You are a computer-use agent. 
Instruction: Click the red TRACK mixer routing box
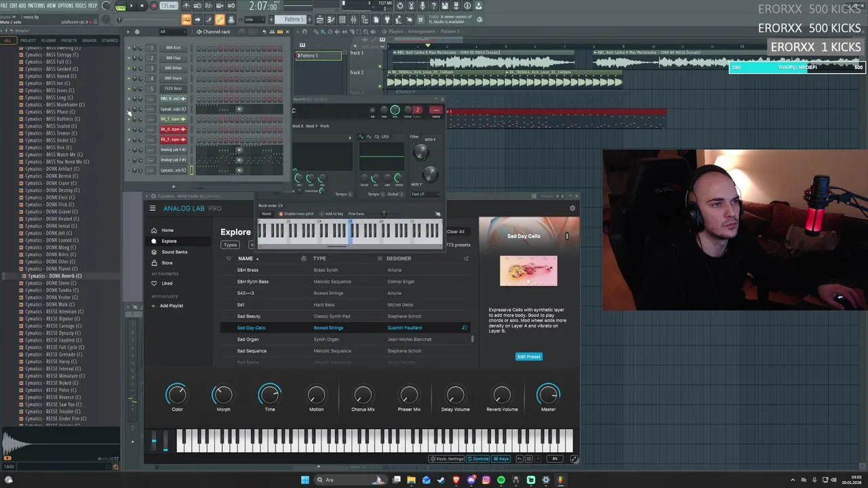pos(435,110)
